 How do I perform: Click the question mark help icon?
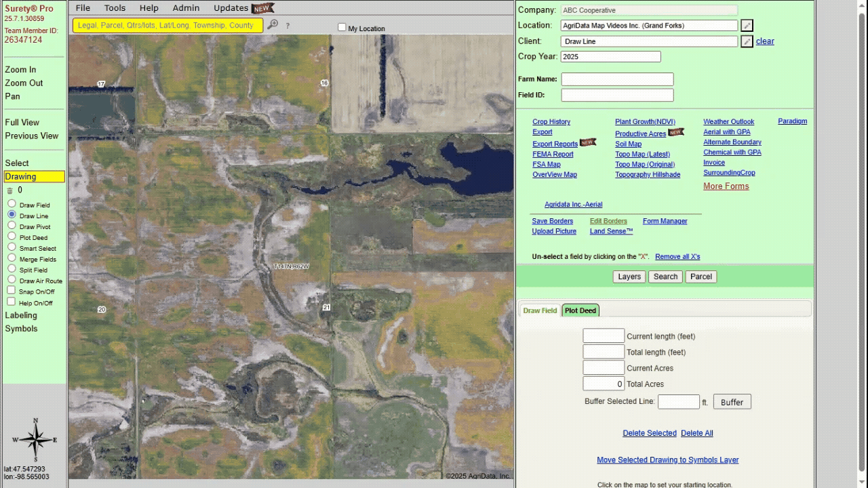(x=288, y=26)
